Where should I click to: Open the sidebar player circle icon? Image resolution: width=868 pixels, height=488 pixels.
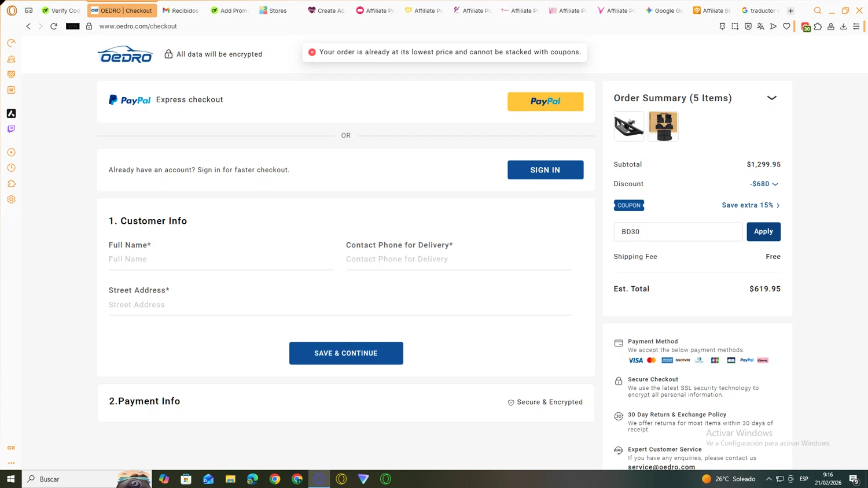[x=11, y=153]
